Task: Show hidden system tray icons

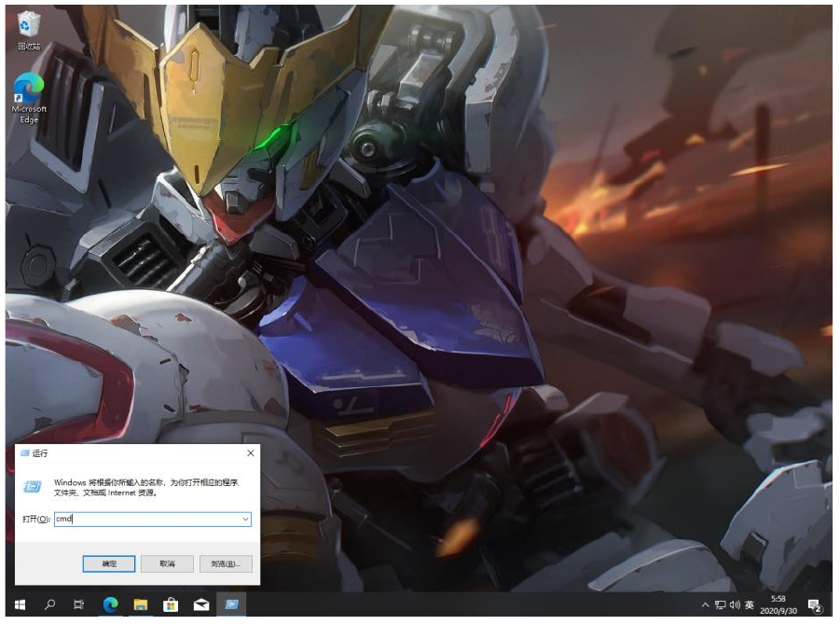Action: 706,605
